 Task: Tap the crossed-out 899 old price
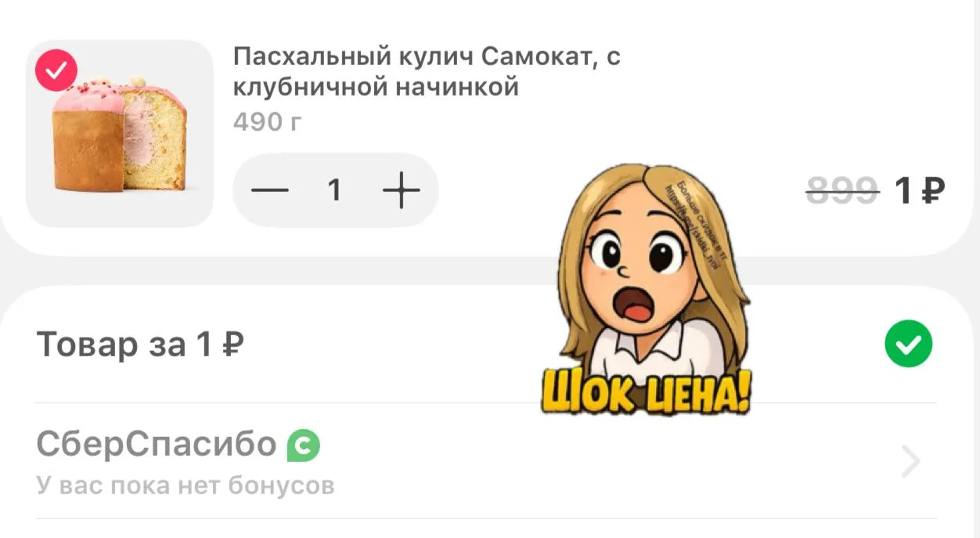pos(842,190)
